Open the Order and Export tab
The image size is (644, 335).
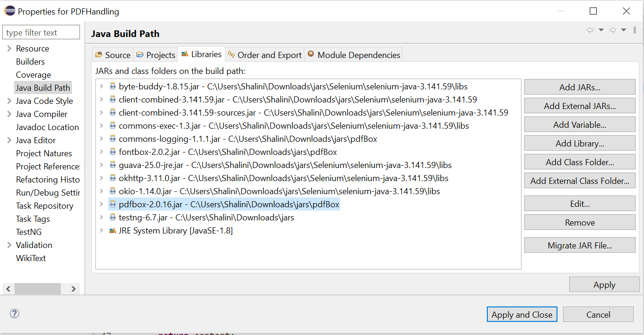click(264, 54)
